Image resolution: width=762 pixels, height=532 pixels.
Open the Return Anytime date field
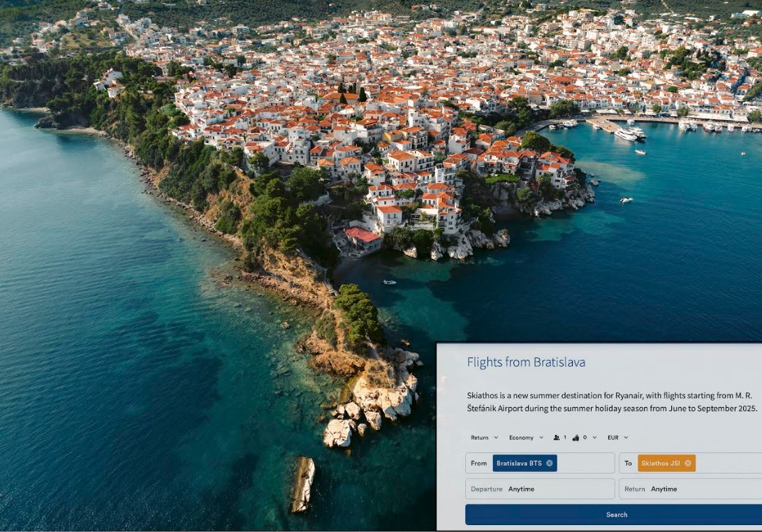691,489
